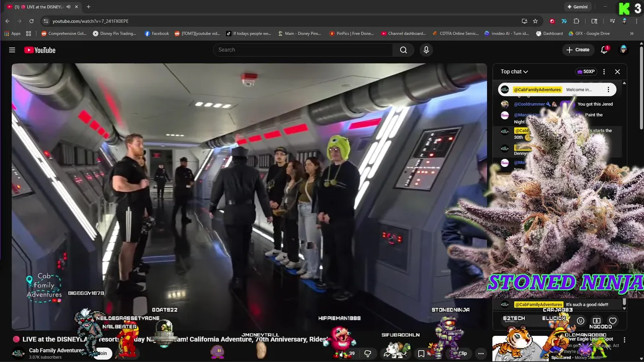Go to YouTube home via the logo

pyautogui.click(x=40, y=50)
